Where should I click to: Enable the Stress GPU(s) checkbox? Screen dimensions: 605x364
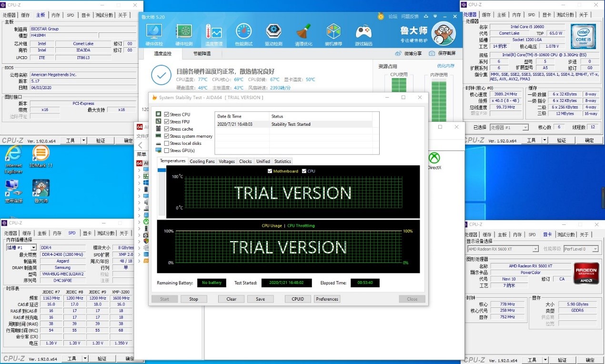point(167,150)
